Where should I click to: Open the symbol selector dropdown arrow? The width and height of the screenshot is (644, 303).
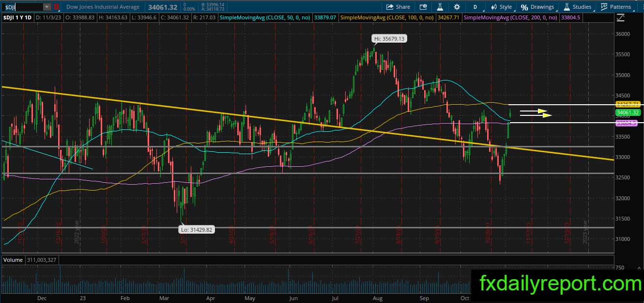[47, 7]
